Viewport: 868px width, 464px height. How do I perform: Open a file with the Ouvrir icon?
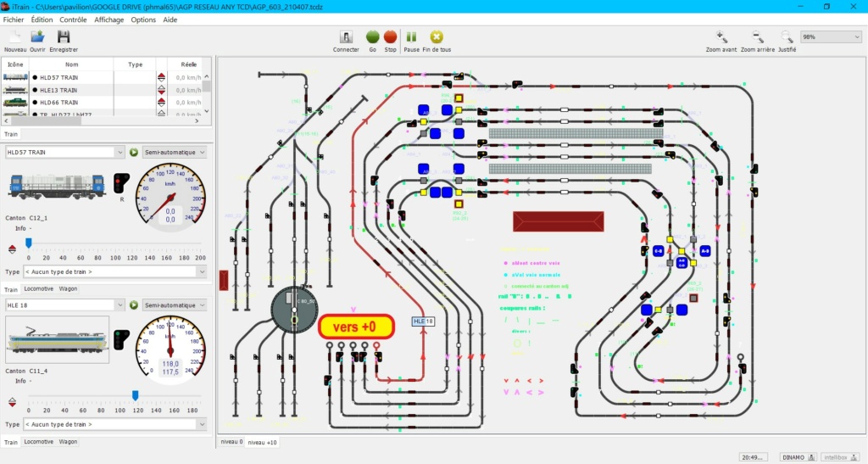click(x=37, y=37)
